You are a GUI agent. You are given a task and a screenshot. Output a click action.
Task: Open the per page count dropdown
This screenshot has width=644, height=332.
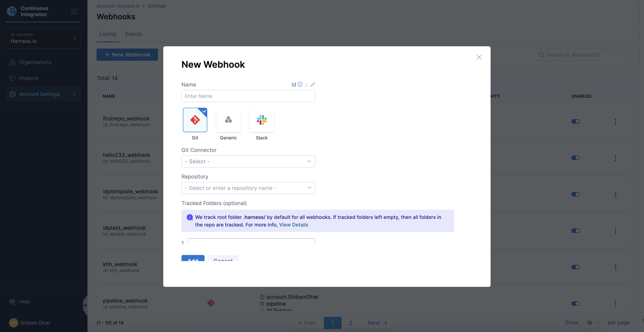[x=593, y=323]
